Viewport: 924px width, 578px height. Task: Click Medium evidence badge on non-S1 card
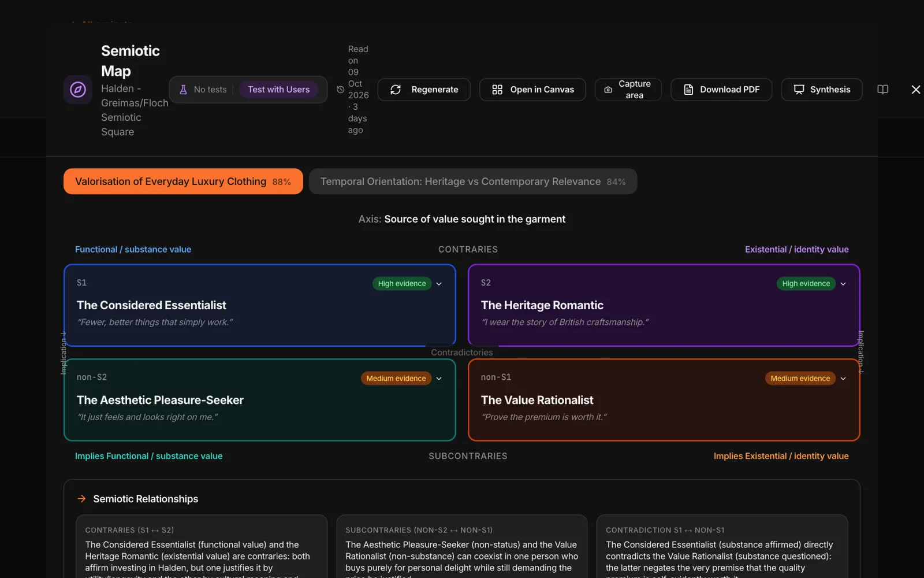[x=800, y=379]
